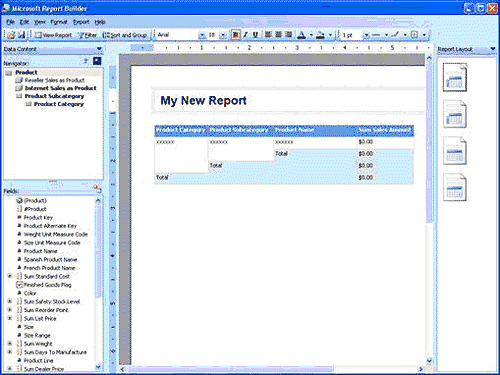Select Product Subcategory in Navigator
The image size is (500, 375).
click(x=54, y=96)
